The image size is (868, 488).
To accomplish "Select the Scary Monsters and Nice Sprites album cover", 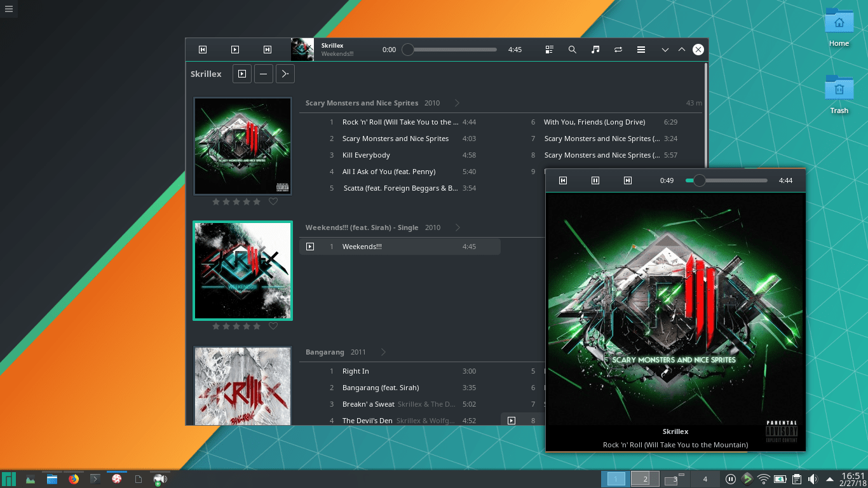I will pos(243,146).
